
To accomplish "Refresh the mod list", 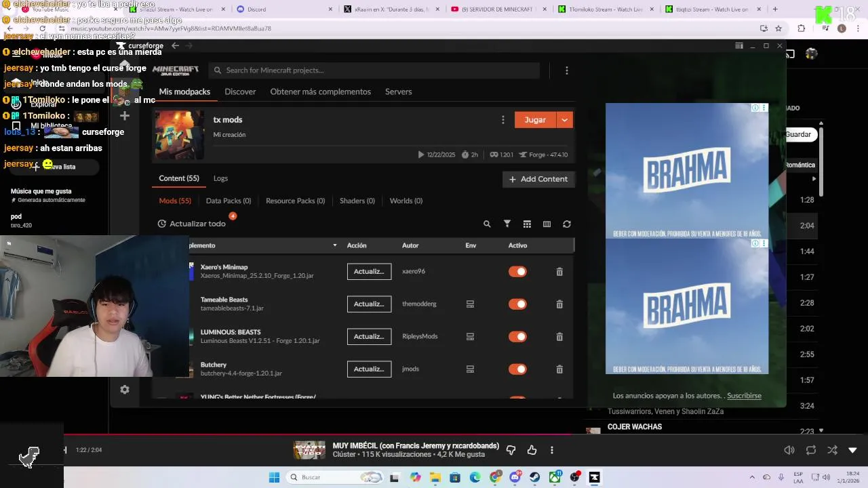I will coord(567,224).
